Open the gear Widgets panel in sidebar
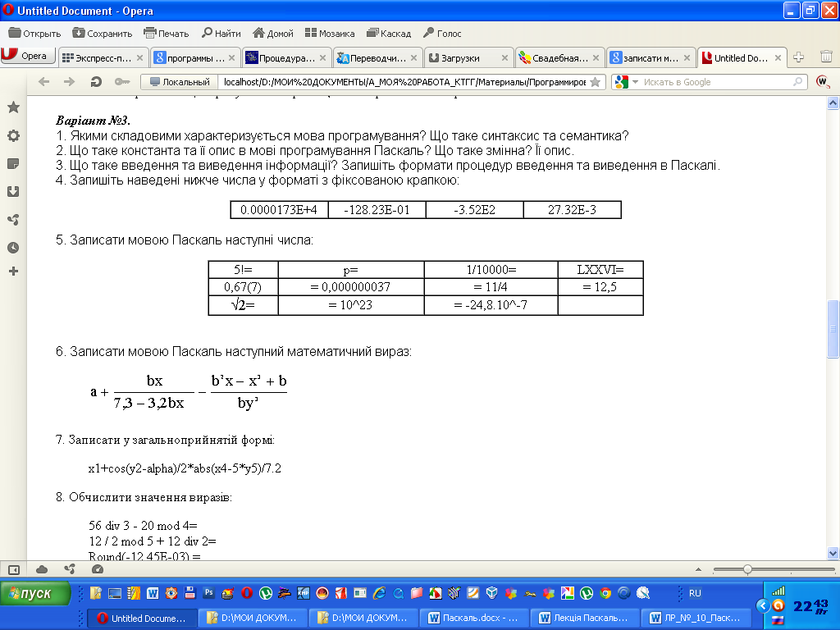The width and height of the screenshot is (840, 630). (13, 135)
